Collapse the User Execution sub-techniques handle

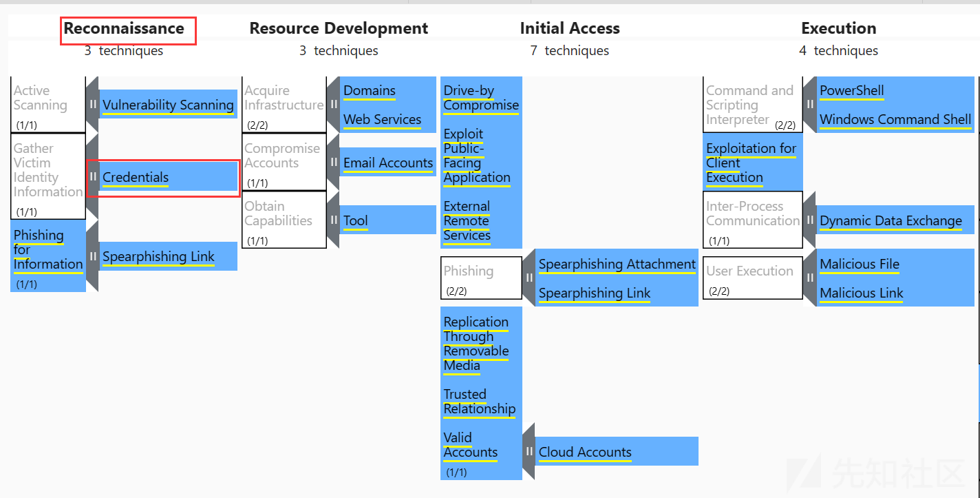click(x=809, y=278)
